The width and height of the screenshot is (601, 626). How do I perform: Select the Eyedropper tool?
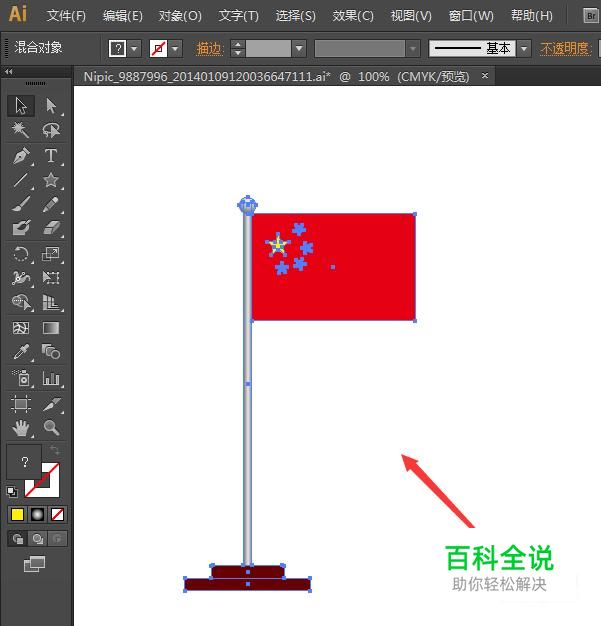tap(21, 352)
